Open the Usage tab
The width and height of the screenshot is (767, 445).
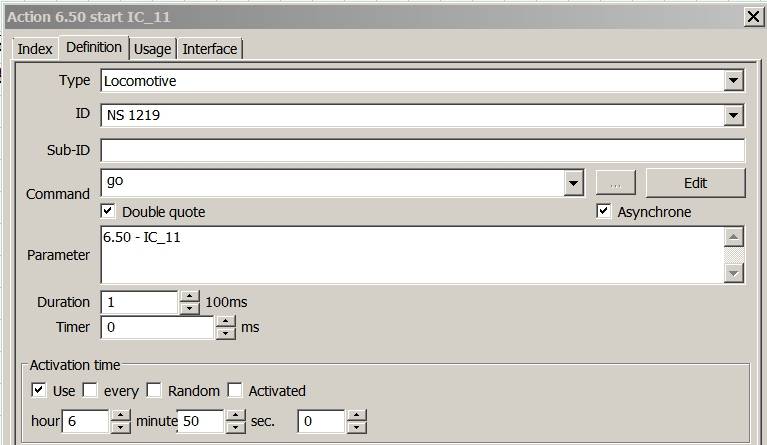click(x=152, y=49)
